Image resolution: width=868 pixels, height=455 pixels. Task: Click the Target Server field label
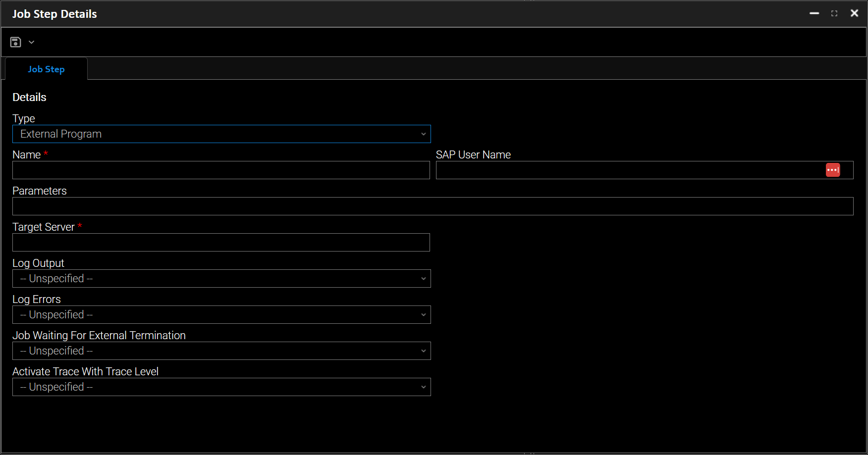coord(44,227)
